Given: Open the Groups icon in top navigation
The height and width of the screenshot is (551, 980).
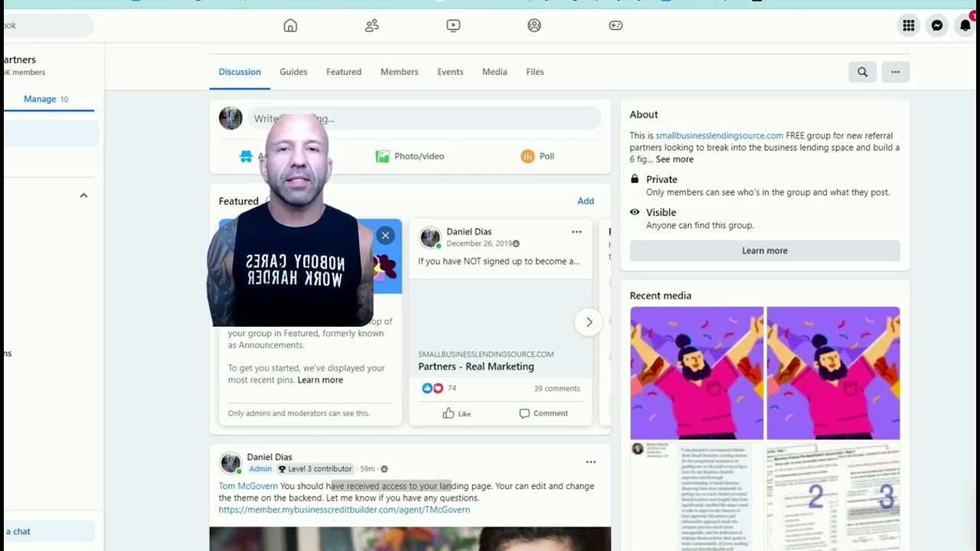Looking at the screenshot, I should click(x=534, y=25).
